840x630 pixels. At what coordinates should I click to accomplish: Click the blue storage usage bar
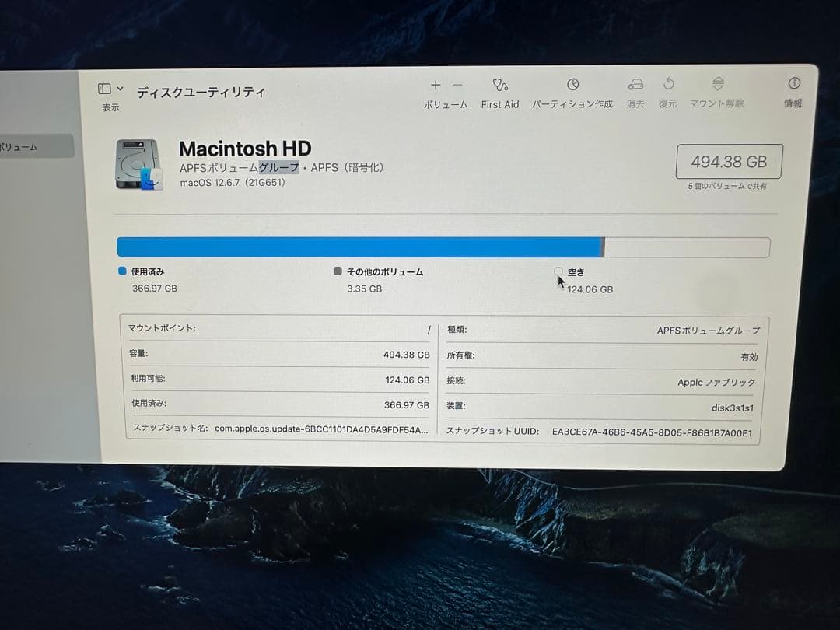[358, 245]
